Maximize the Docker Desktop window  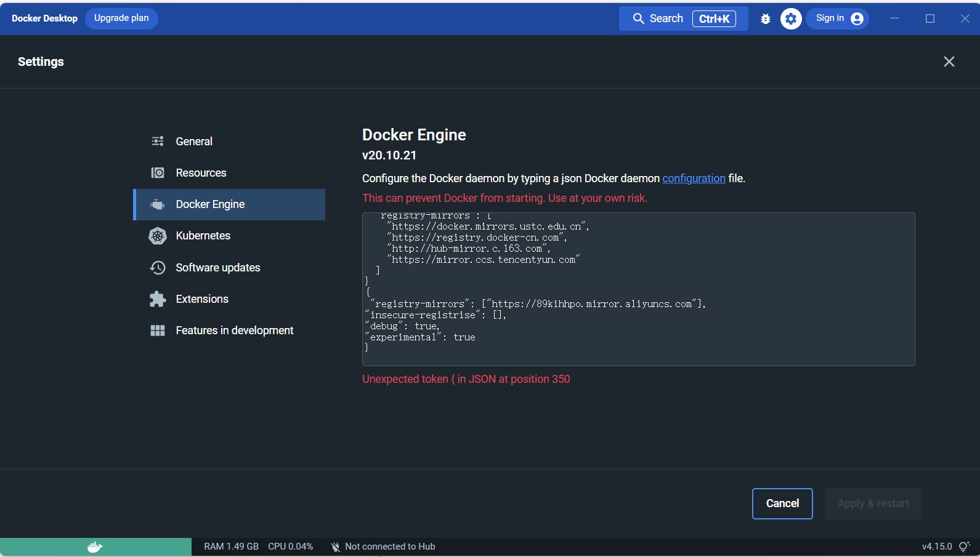click(930, 18)
